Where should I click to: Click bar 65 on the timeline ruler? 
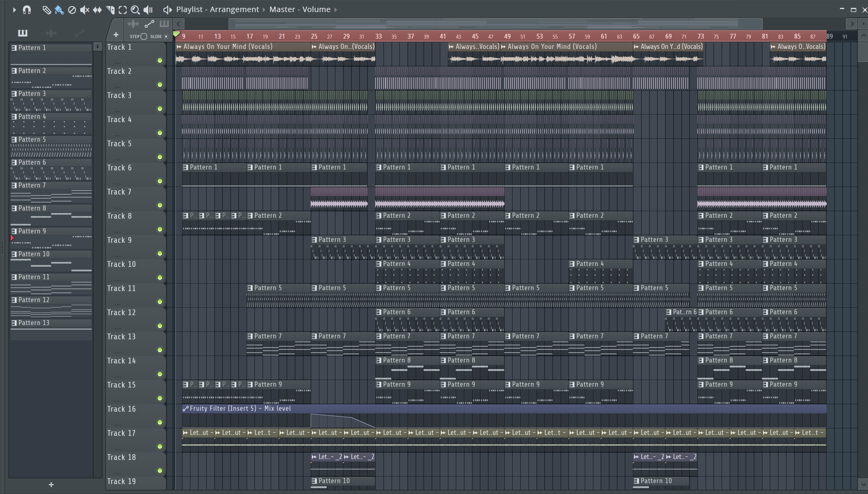tap(636, 36)
